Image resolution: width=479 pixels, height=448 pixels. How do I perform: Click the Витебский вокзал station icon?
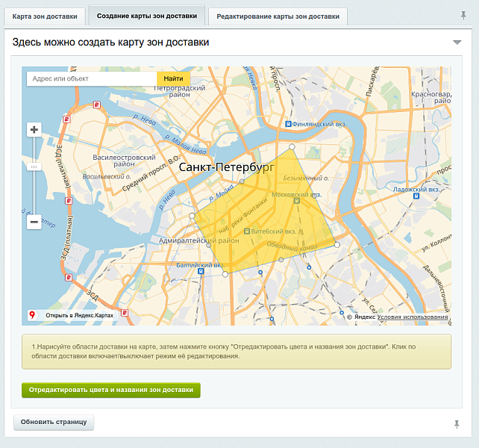(x=247, y=232)
